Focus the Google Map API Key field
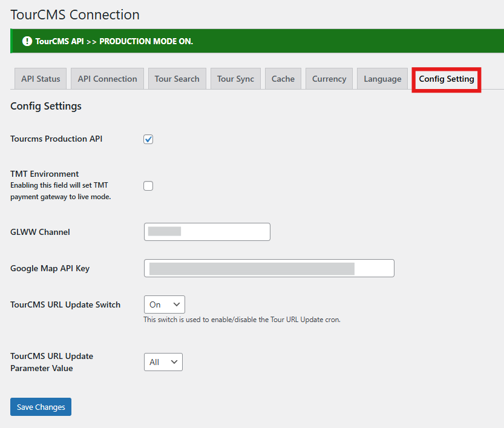The height and width of the screenshot is (428, 504). [x=269, y=268]
